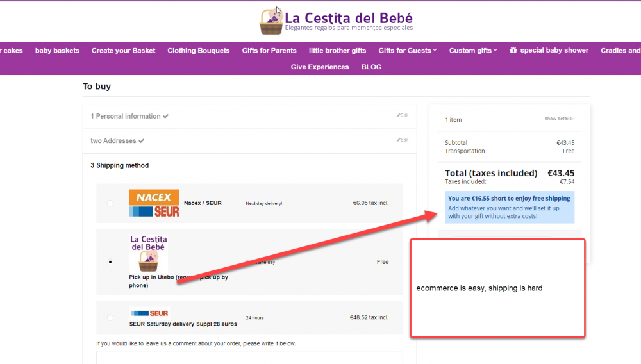Click the €16.55 short free shipping notice
641x364 pixels.
510,207
